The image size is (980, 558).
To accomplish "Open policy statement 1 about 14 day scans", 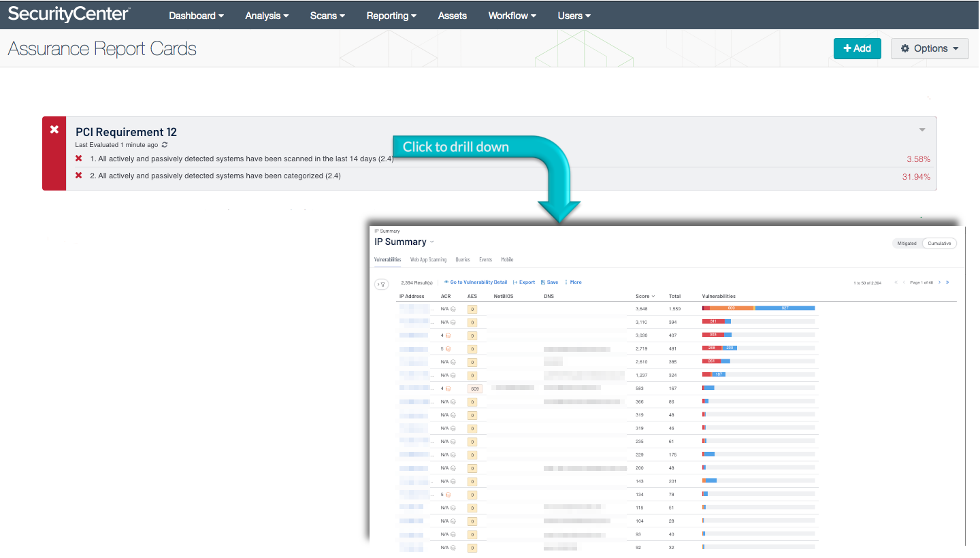I will click(x=242, y=159).
